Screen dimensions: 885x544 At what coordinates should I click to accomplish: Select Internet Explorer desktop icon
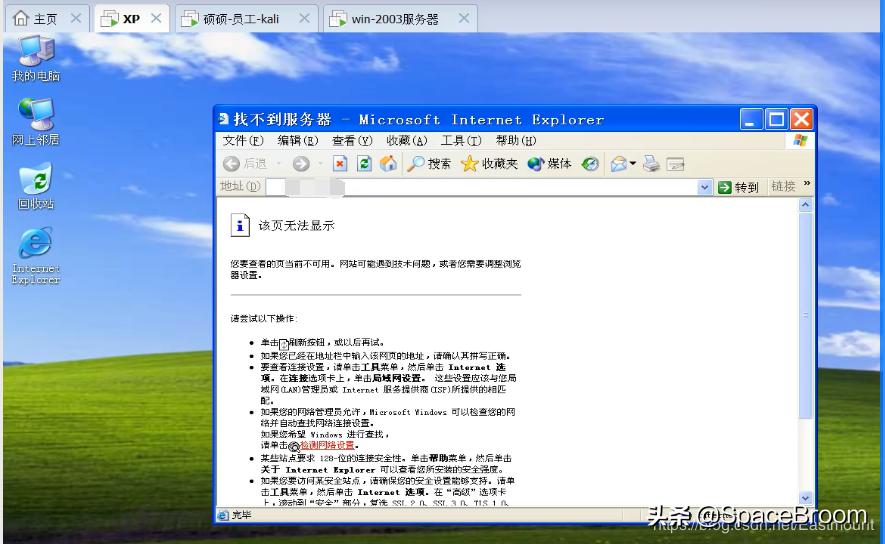pos(36,256)
